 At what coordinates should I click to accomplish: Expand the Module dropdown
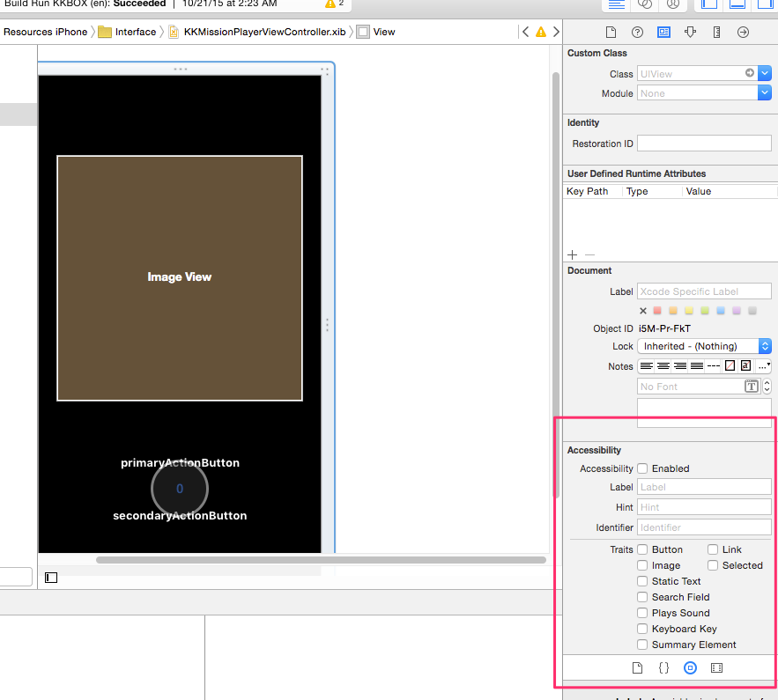(x=764, y=93)
